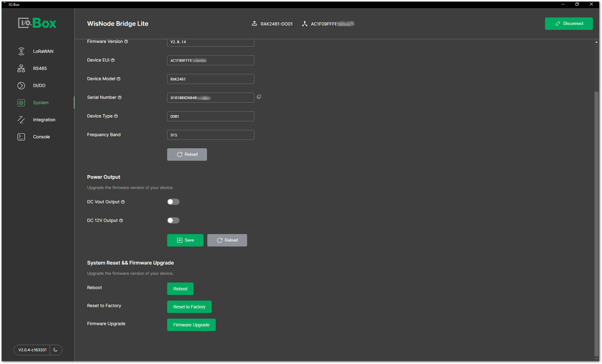The height and width of the screenshot is (364, 602).
Task: Click the Frequancy Band field 915
Action: [x=211, y=135]
